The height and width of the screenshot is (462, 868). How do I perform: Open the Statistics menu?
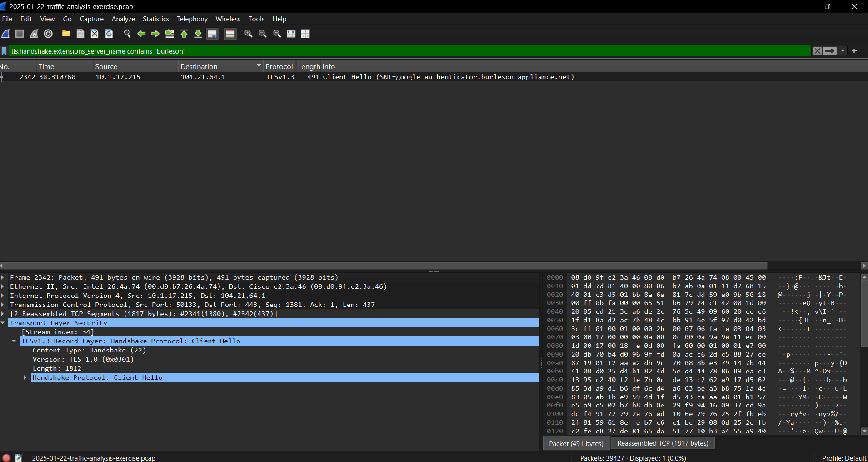click(x=156, y=19)
